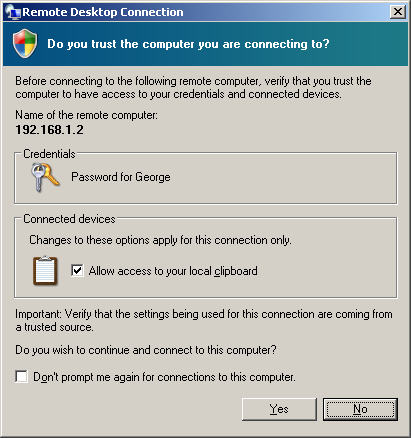
Task: Click the remote computer address 192.168.1.2
Action: pyautogui.click(x=49, y=130)
